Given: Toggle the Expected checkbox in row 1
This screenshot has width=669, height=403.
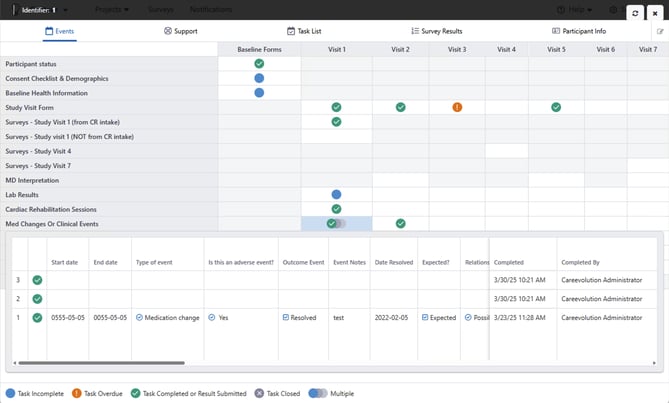Looking at the screenshot, I should pos(425,317).
